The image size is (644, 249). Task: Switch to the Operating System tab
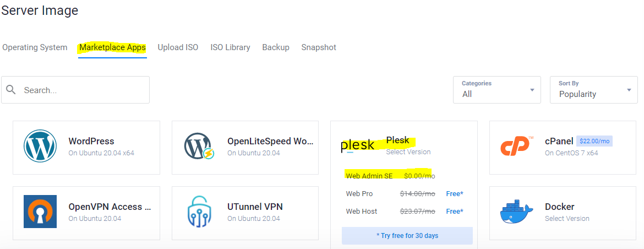(35, 47)
